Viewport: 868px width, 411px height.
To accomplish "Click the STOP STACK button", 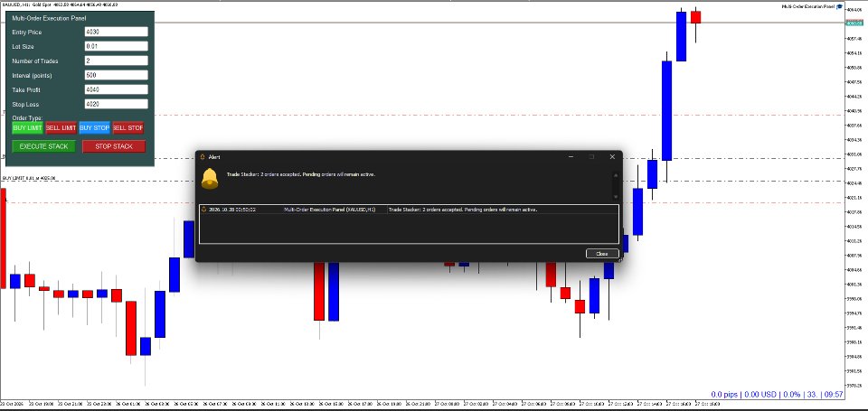I will pos(114,146).
